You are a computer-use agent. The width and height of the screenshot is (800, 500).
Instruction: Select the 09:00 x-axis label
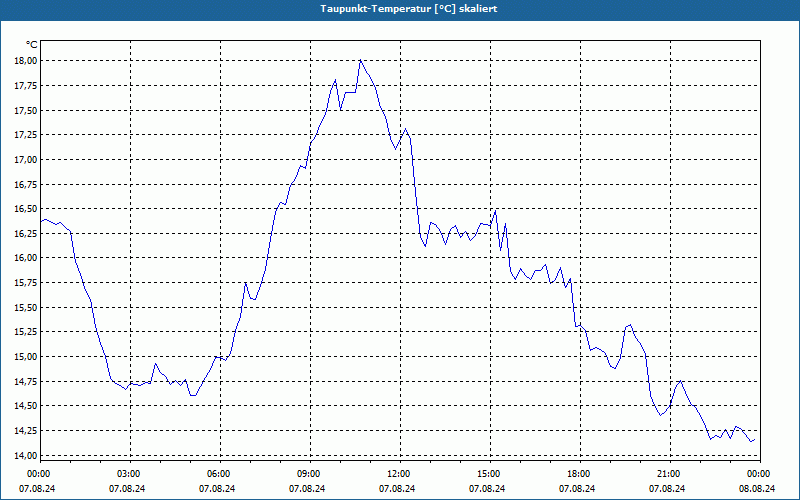click(308, 474)
